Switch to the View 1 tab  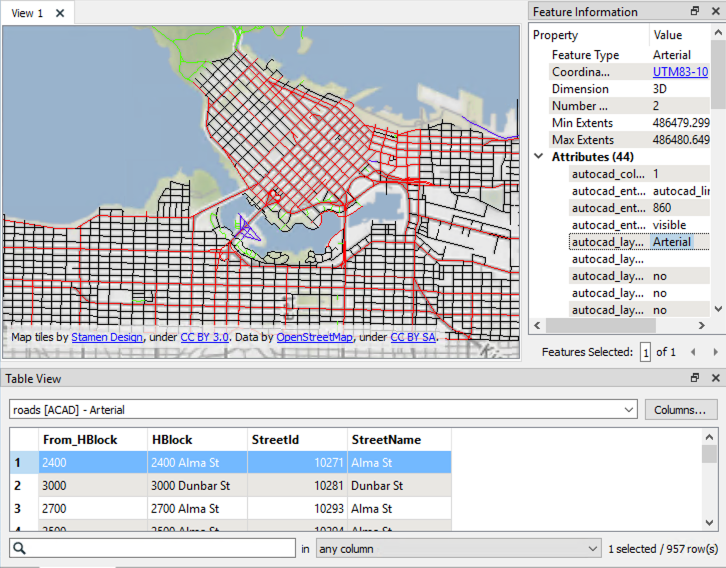point(27,13)
